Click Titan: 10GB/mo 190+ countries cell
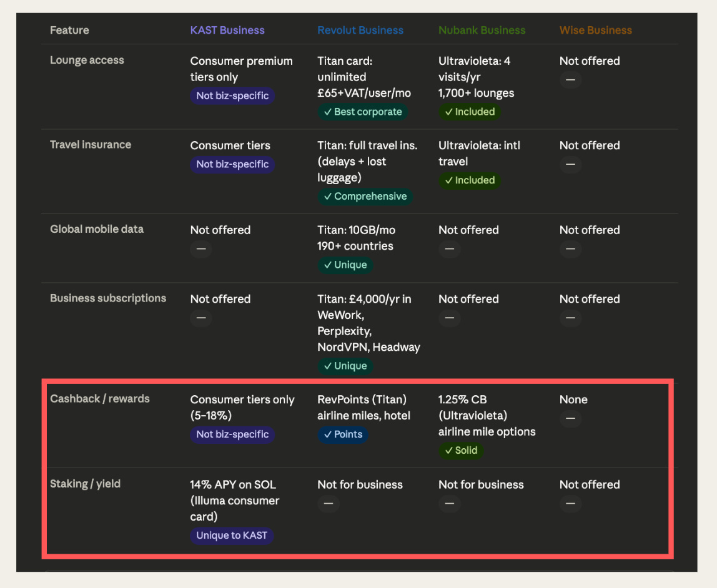 tap(356, 238)
